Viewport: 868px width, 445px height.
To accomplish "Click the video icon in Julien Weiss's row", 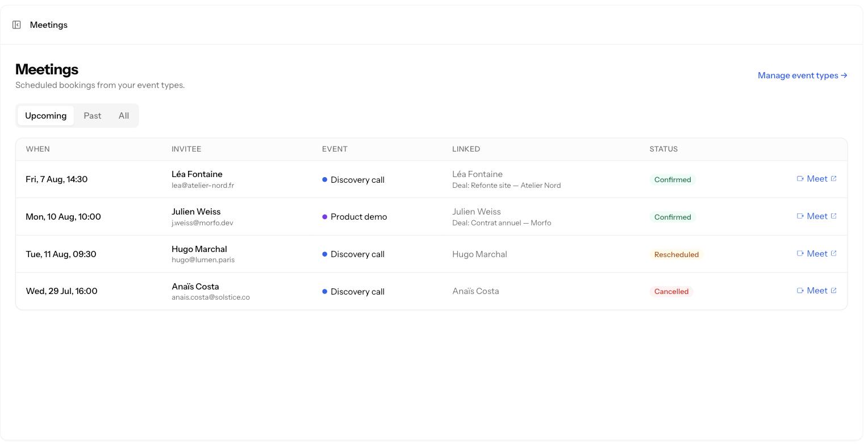I will pyautogui.click(x=800, y=216).
